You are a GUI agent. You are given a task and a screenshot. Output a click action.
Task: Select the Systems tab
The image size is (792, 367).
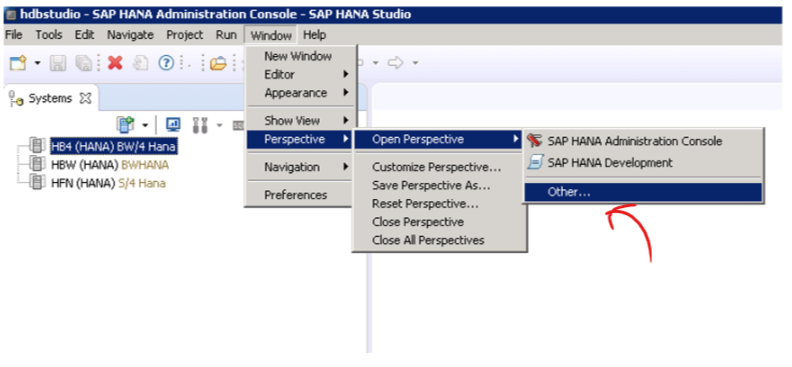point(50,98)
